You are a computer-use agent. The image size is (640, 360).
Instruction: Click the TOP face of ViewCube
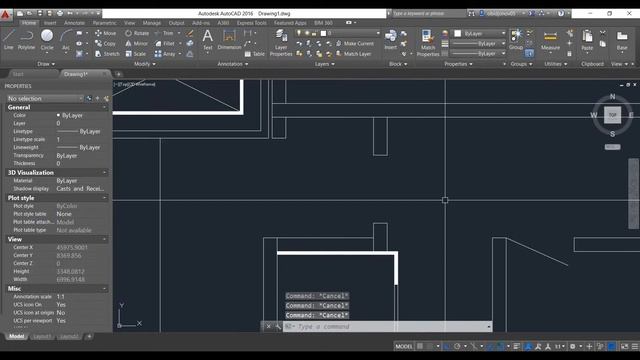(x=613, y=115)
